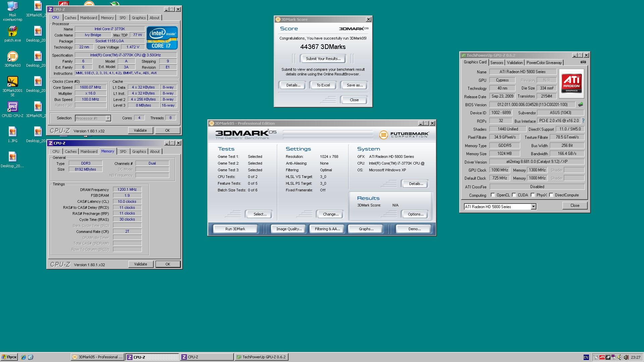The width and height of the screenshot is (644, 362).
Task: Open Mainboard tab in CPU-Z processor window
Action: 89,18
